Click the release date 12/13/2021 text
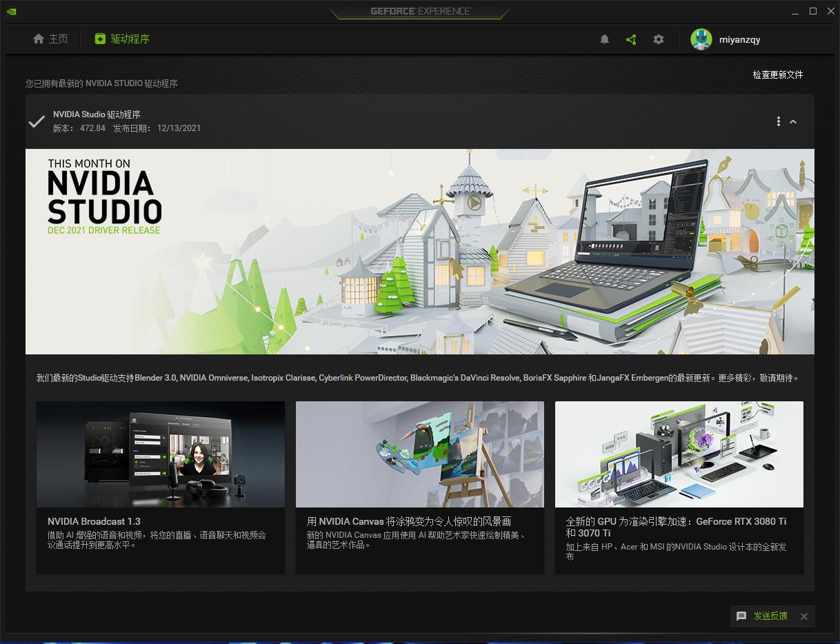 click(x=157, y=128)
